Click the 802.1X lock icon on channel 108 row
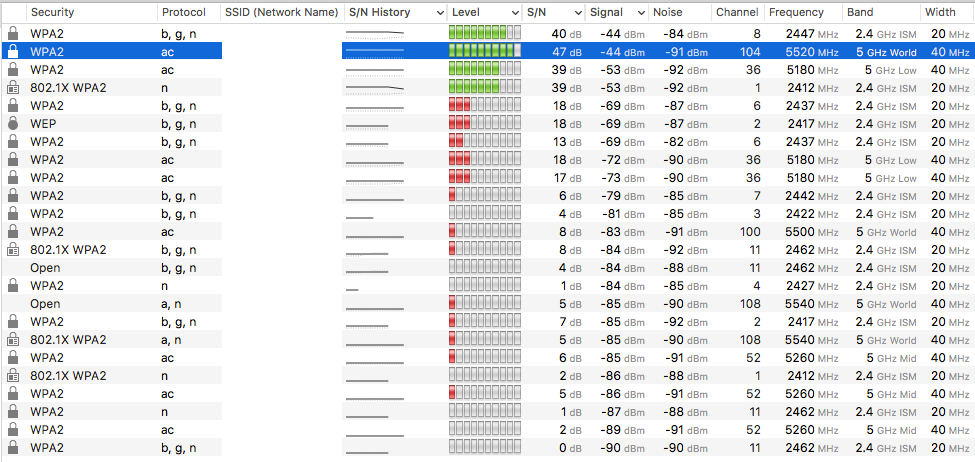 [x=12, y=340]
